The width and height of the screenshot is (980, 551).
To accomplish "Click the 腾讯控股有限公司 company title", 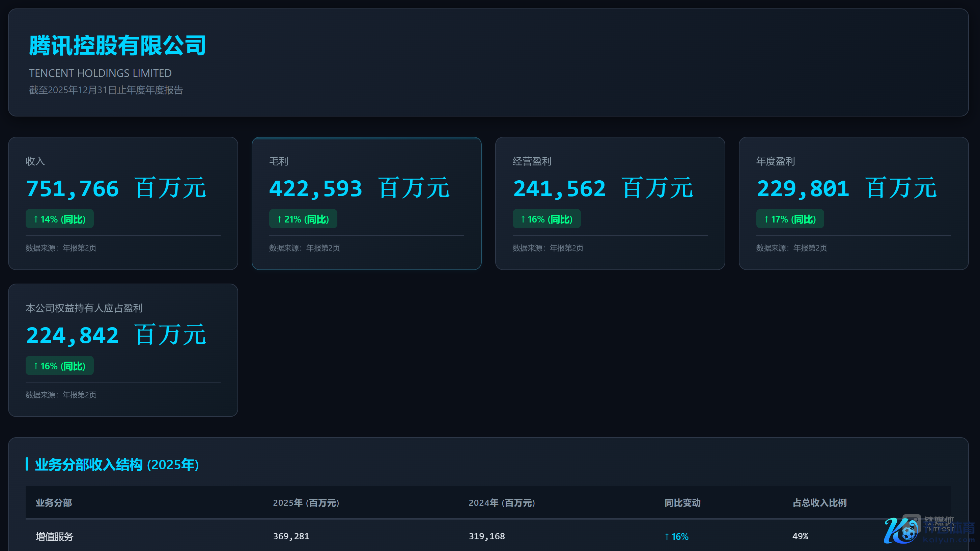I will coord(117,46).
